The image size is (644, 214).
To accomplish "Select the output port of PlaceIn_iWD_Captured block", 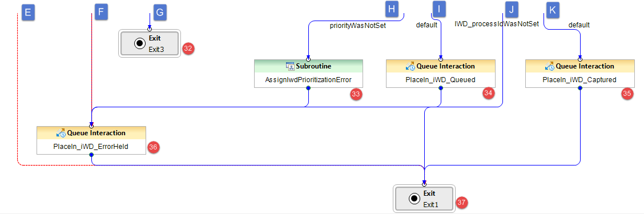I will point(580,88).
